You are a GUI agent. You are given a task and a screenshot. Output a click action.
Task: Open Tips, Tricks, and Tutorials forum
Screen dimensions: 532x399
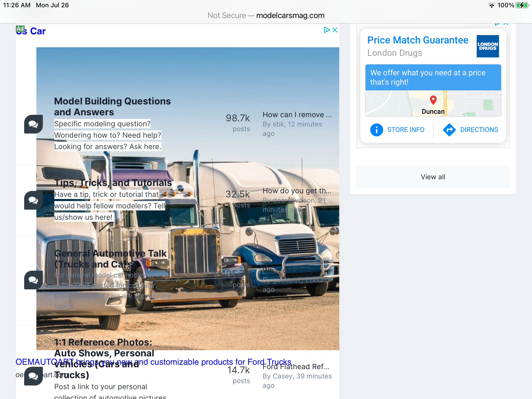click(113, 183)
